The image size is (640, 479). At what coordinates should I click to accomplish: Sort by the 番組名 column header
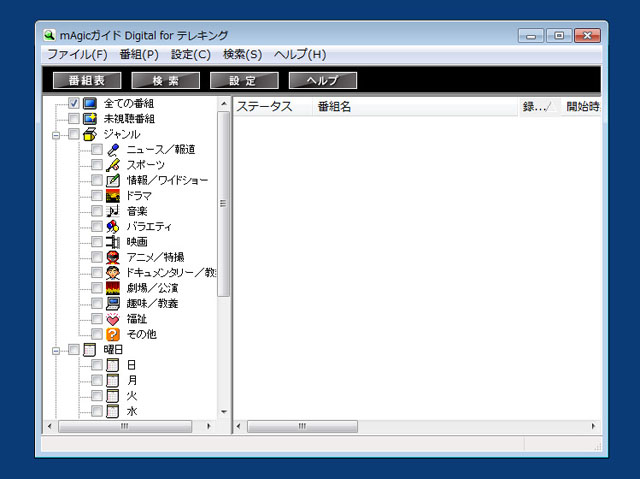pyautogui.click(x=416, y=107)
